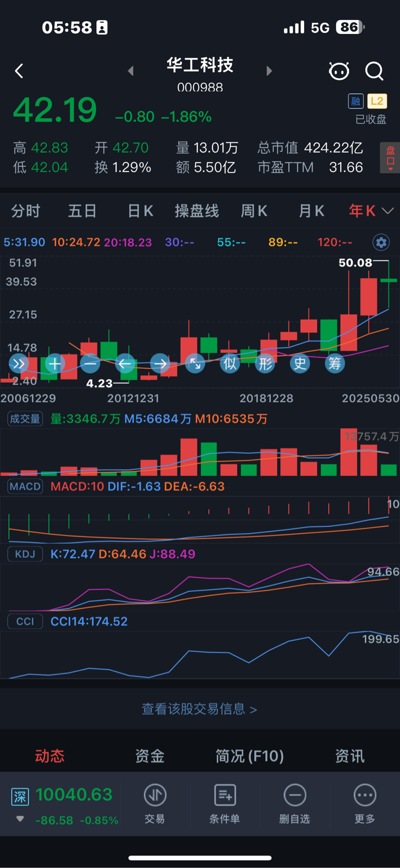Select the 周K tab
This screenshot has width=400, height=868.
[x=254, y=211]
